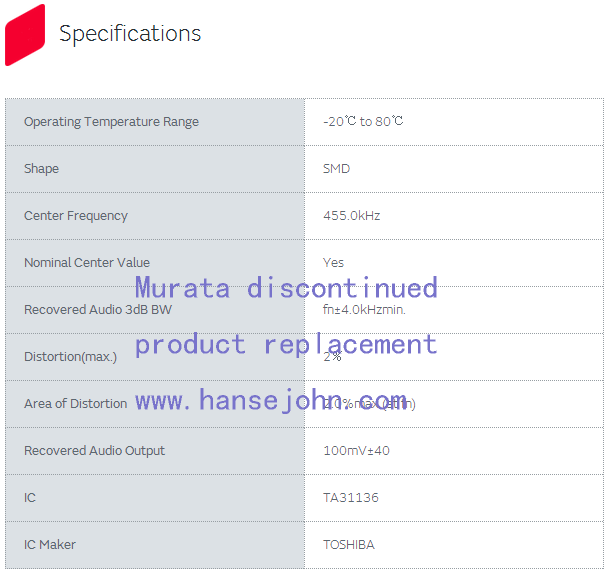Select the Shape row label
Image resolution: width=608 pixels, height=572 pixels.
pos(41,169)
